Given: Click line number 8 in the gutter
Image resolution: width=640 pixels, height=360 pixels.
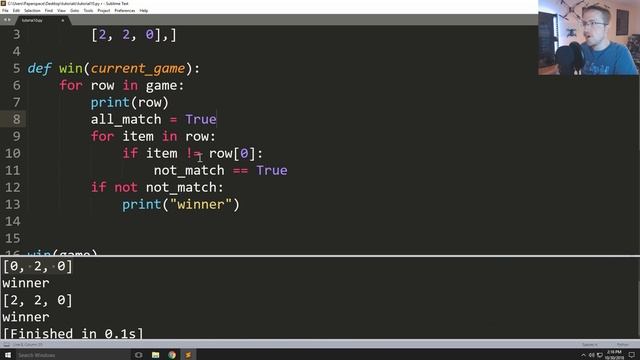Looking at the screenshot, I should [x=16, y=119].
